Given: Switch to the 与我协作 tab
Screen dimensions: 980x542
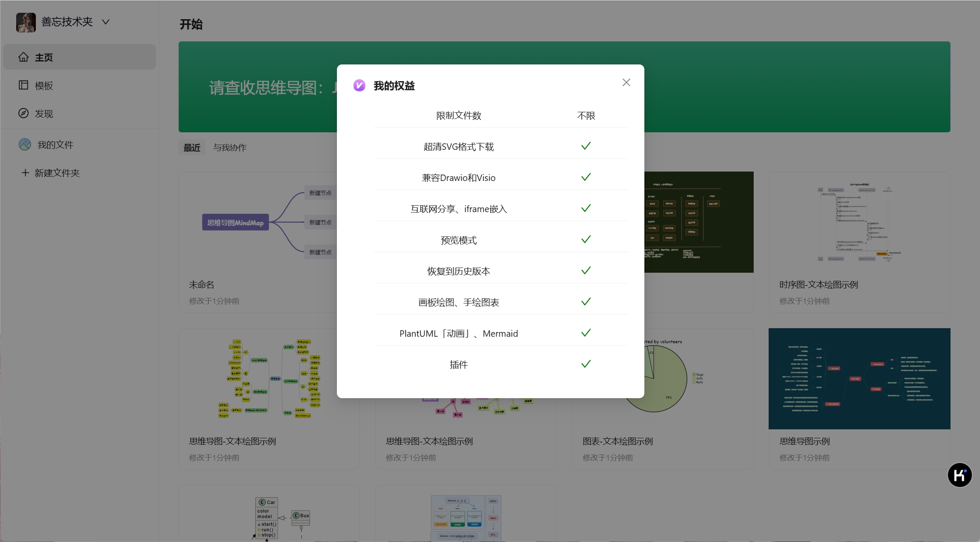Looking at the screenshot, I should (x=230, y=147).
